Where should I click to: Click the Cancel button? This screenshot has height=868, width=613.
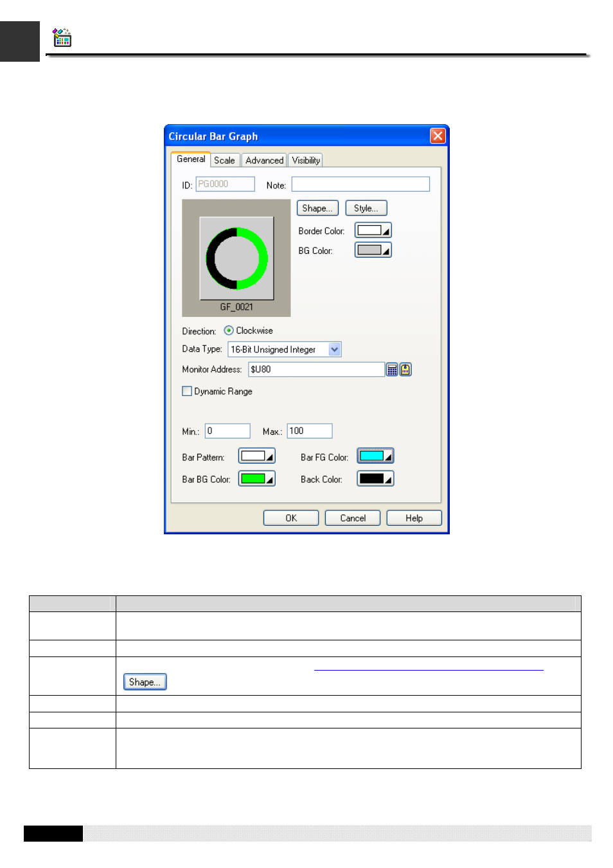353,518
